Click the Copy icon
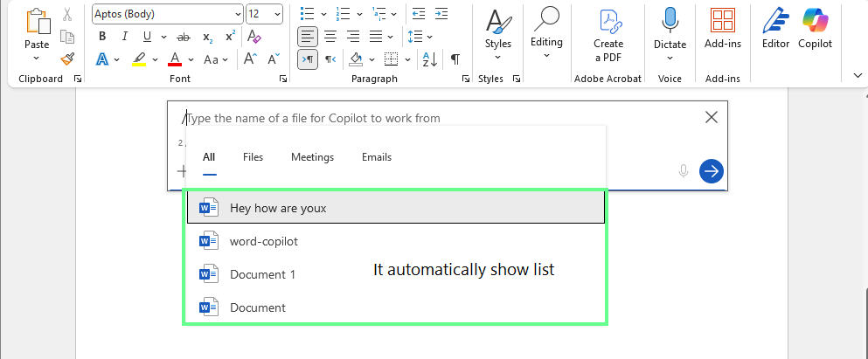This screenshot has width=868, height=359. 67,37
